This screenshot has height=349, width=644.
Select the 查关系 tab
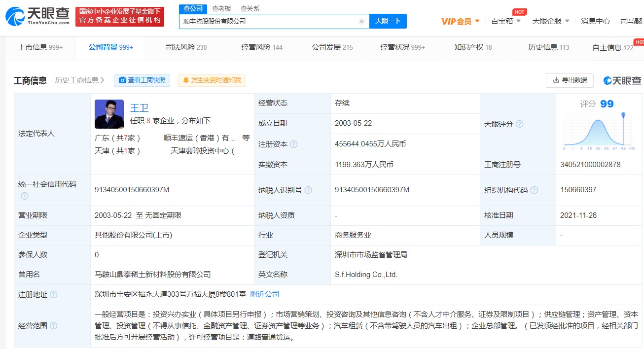coord(250,8)
